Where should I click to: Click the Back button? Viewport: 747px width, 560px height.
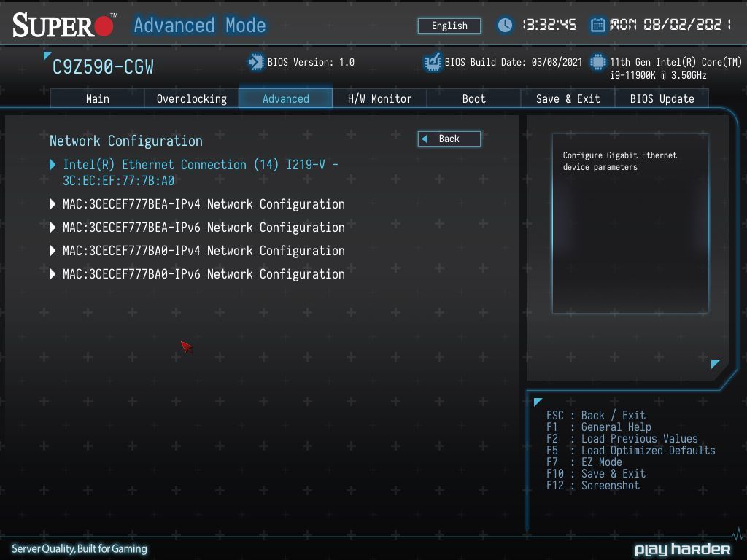click(x=449, y=139)
